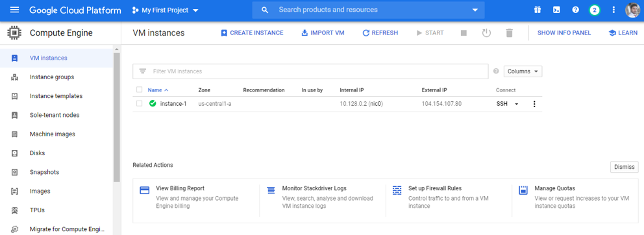This screenshot has width=644, height=235.
Task: Open the Columns dropdown
Action: 523,71
